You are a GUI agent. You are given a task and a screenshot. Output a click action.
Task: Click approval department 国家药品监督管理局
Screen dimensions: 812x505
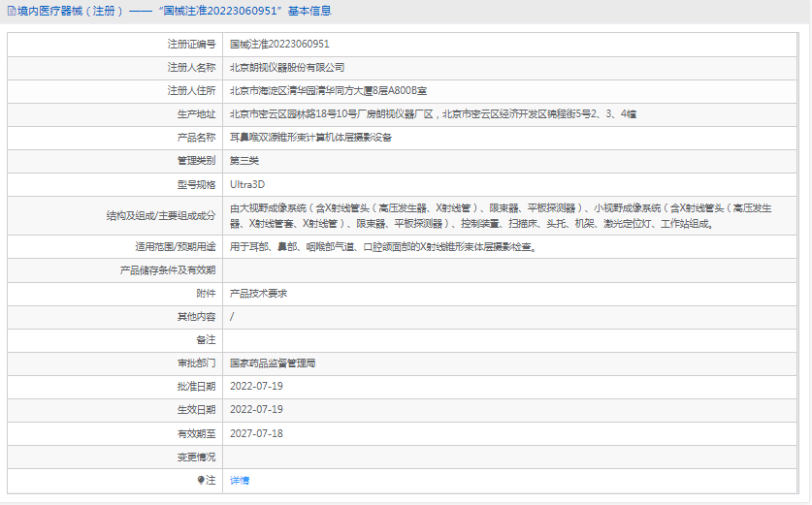point(273,363)
